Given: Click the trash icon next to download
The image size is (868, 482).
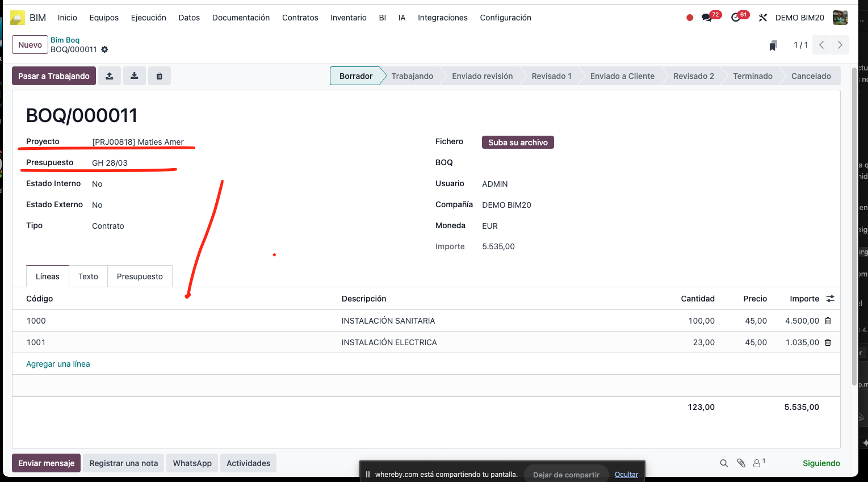Looking at the screenshot, I should click(x=160, y=76).
